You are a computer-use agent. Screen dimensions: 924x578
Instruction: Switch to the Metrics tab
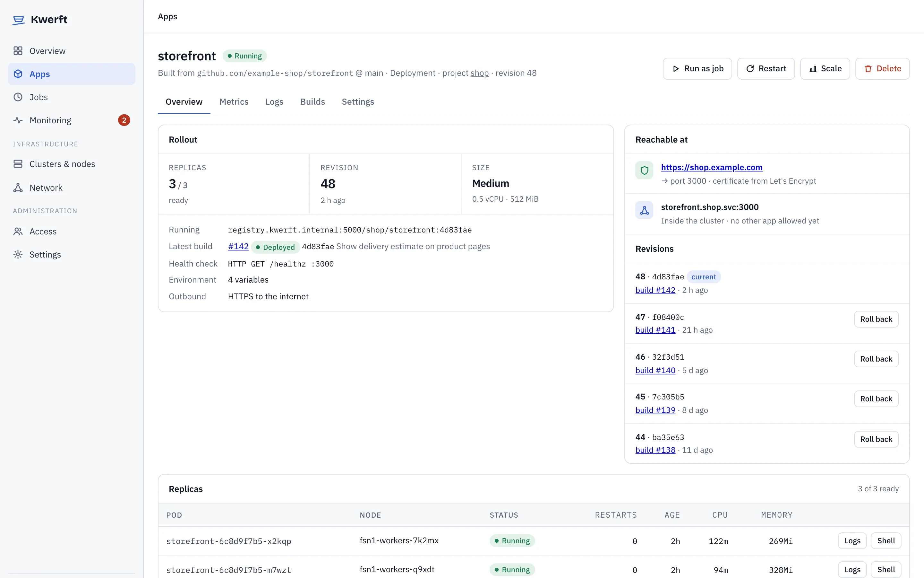coord(234,102)
